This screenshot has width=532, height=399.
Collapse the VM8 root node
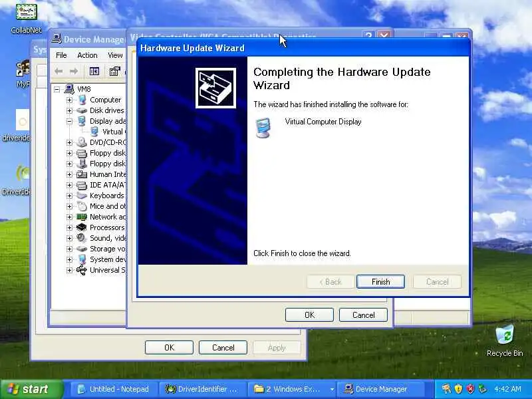tap(57, 89)
